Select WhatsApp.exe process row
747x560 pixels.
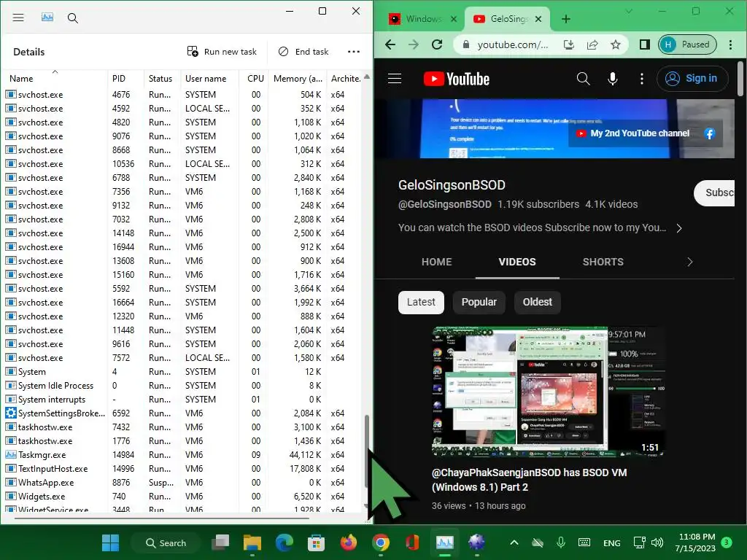coord(183,483)
